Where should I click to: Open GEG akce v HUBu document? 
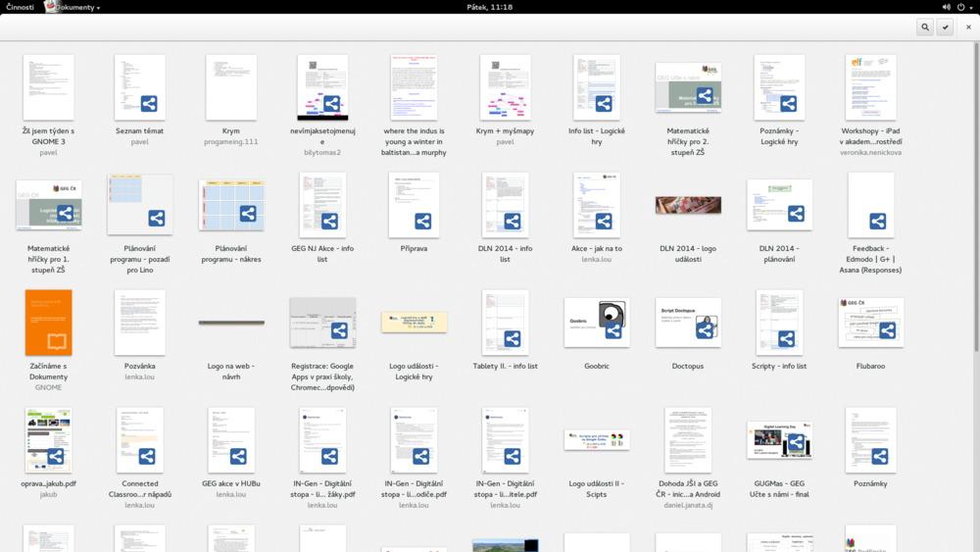coord(231,440)
